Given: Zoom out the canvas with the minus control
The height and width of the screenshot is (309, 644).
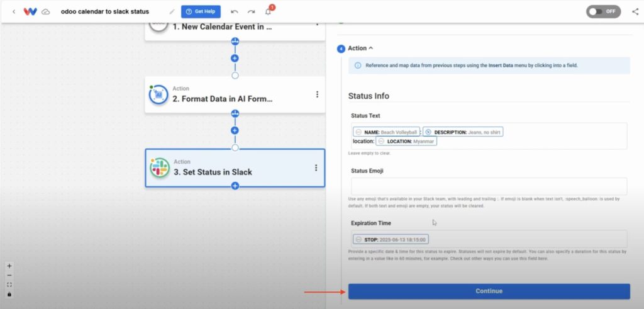Looking at the screenshot, I should tap(9, 275).
